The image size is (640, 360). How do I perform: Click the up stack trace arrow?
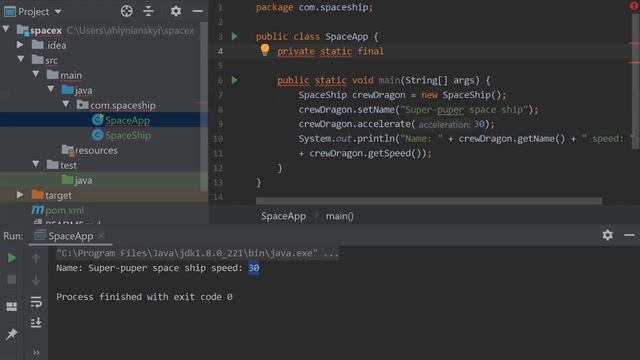point(36,258)
